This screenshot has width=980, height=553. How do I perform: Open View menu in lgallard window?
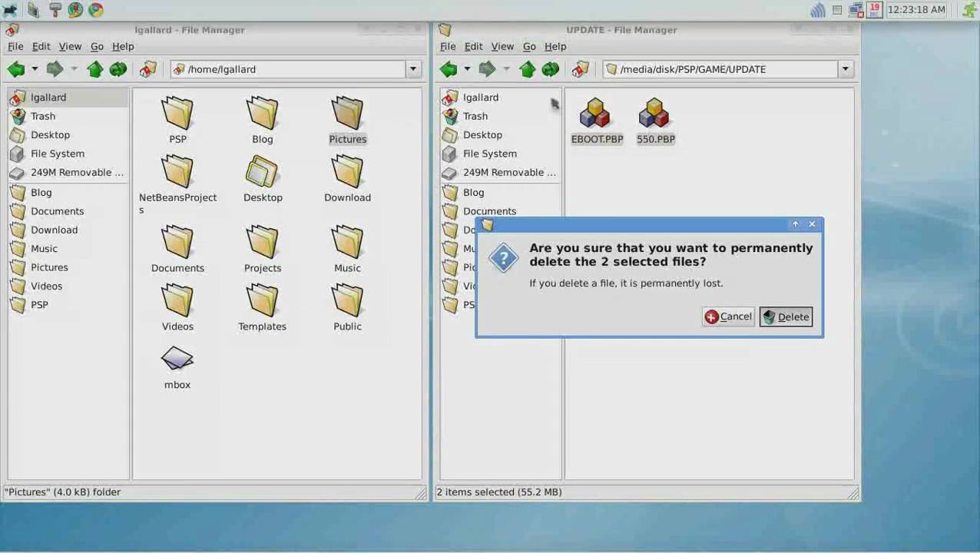70,46
